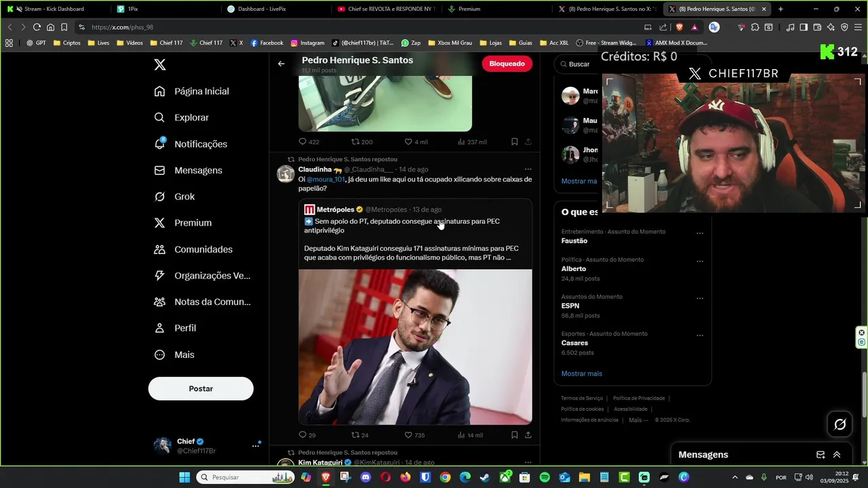Reload the page
Viewport: 868px width, 488px height.
click(37, 27)
